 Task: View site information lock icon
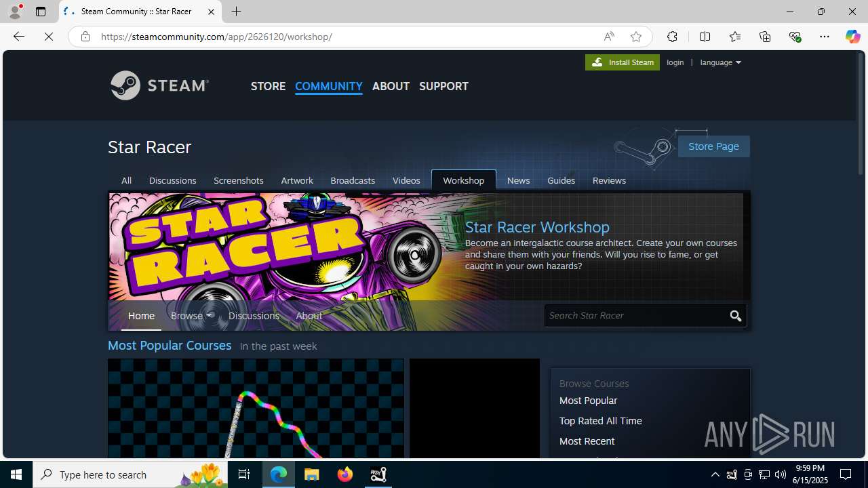[x=85, y=37]
